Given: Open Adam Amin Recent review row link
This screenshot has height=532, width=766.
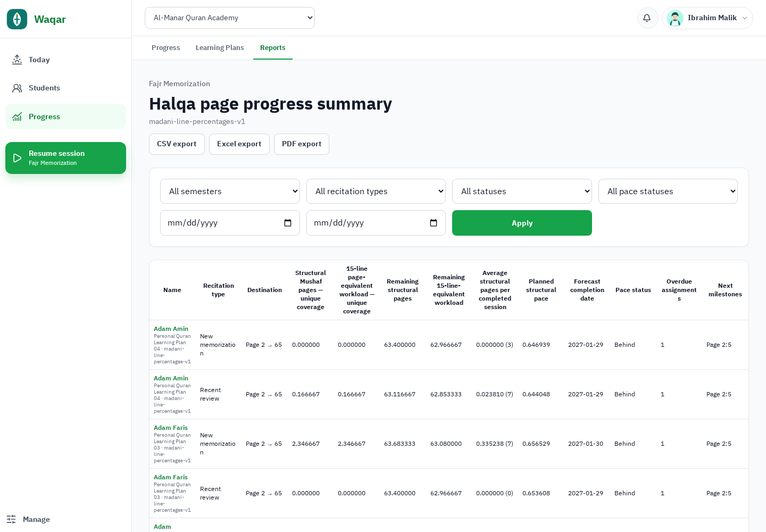Looking at the screenshot, I should pyautogui.click(x=171, y=378).
